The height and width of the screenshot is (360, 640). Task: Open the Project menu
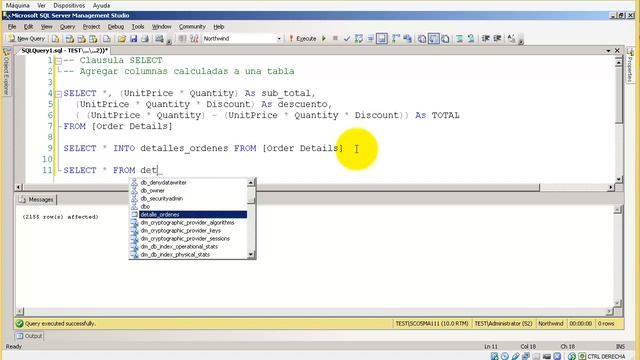(x=91, y=27)
